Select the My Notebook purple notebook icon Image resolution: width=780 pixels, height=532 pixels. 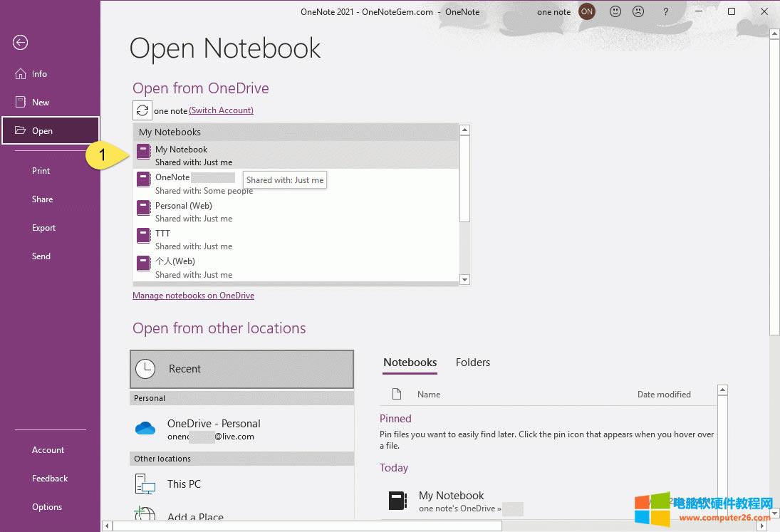pyautogui.click(x=143, y=151)
